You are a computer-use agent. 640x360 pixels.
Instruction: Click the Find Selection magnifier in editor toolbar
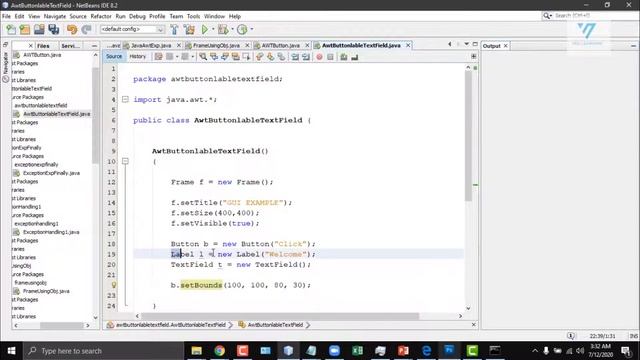pos(203,57)
